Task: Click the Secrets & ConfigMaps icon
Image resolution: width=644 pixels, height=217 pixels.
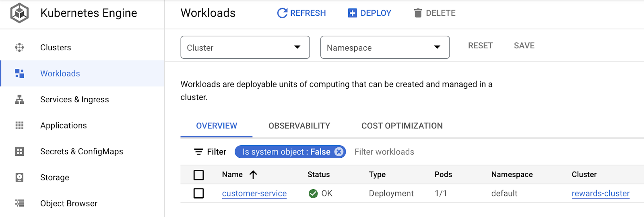Action: 19,151
